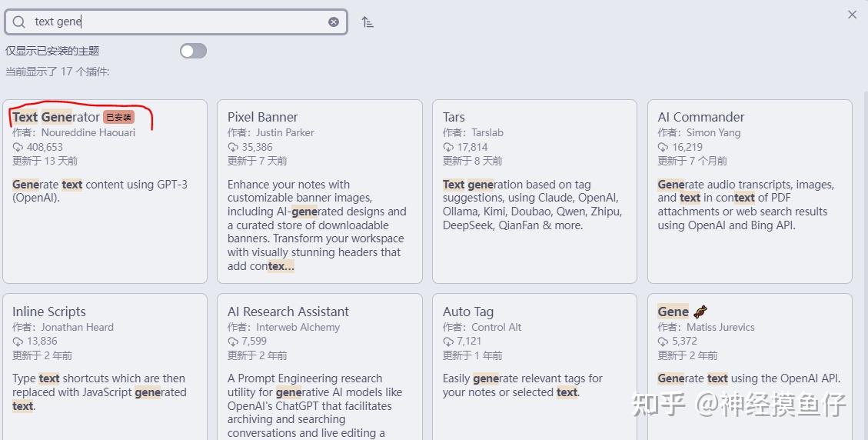Click the plugin search input field
The image size is (868, 440).
point(177,22)
